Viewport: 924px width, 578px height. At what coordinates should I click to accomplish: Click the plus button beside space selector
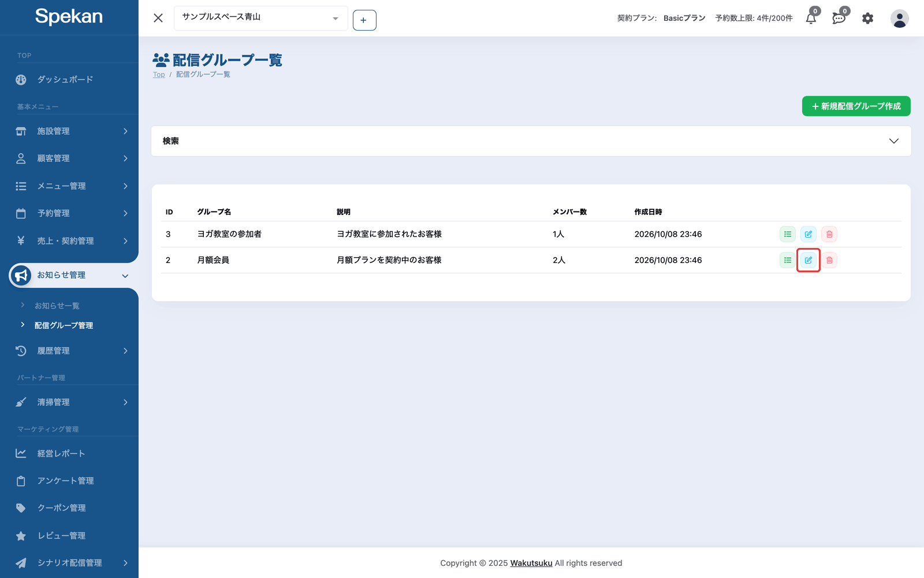(x=364, y=20)
